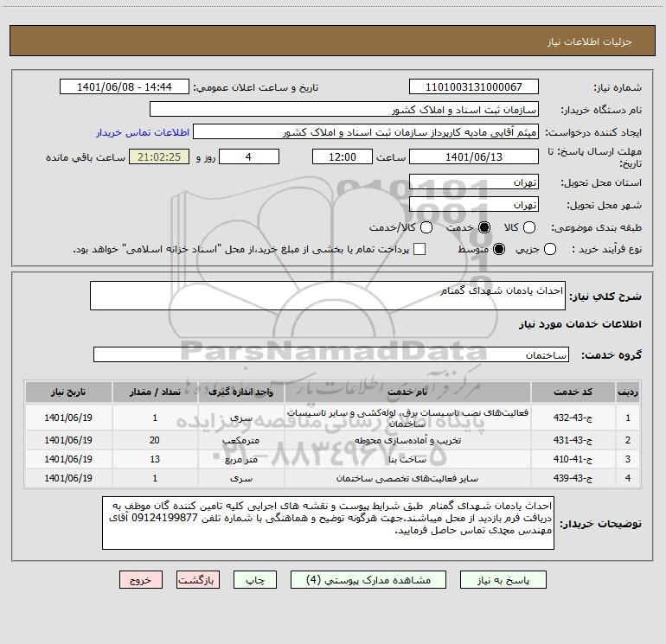Choose the جزیی purchase type radio
Viewport: 666px width, 644px height.
click(549, 249)
